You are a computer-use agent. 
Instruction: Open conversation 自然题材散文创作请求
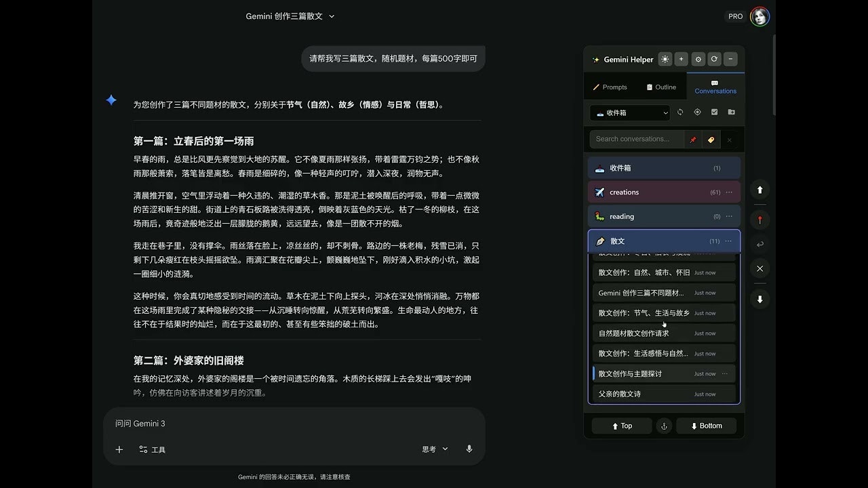[x=664, y=333]
